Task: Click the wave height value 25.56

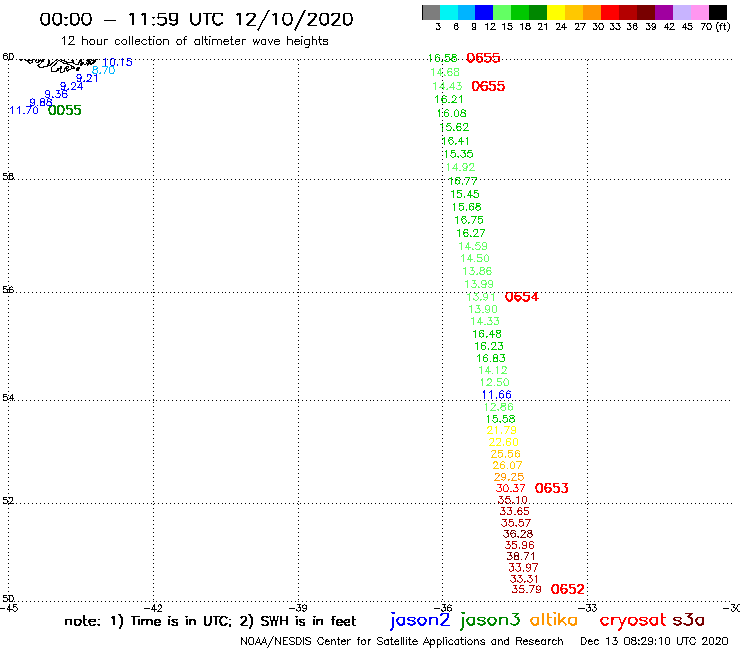Action: [x=505, y=454]
